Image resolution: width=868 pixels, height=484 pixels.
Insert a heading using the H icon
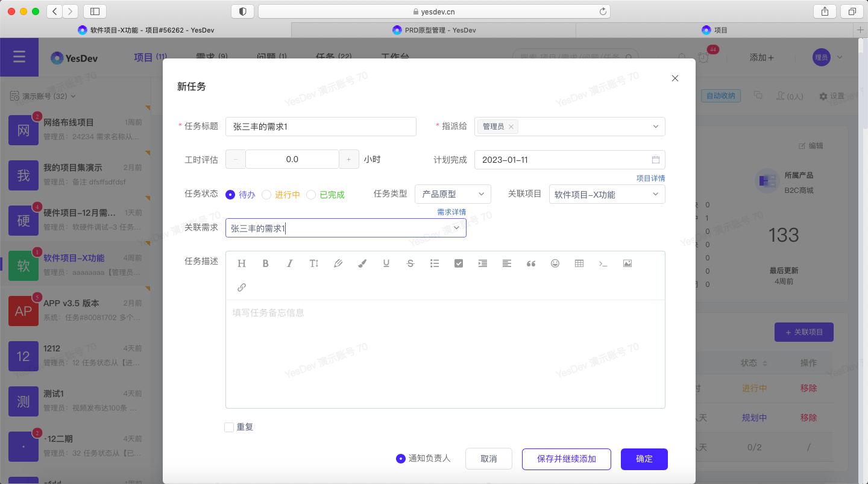tap(242, 263)
